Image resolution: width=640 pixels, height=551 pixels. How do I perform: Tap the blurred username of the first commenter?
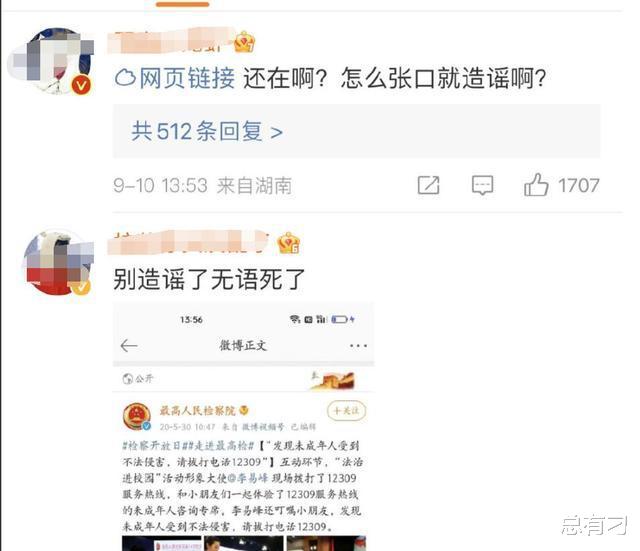[170, 40]
